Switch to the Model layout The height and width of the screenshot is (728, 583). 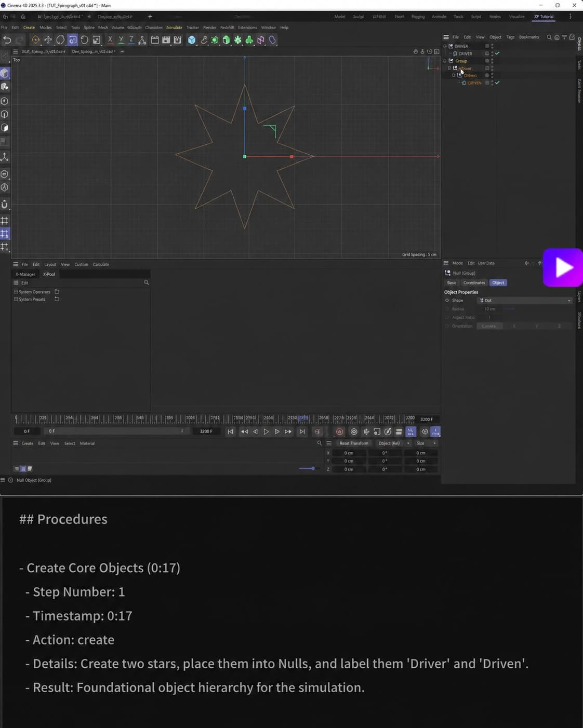coord(340,17)
